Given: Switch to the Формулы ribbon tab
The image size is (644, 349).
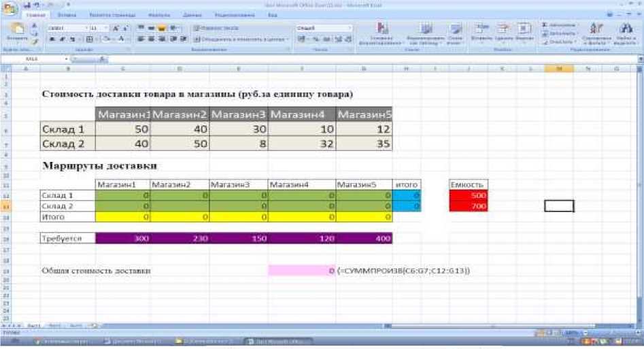Looking at the screenshot, I should click(x=159, y=15).
